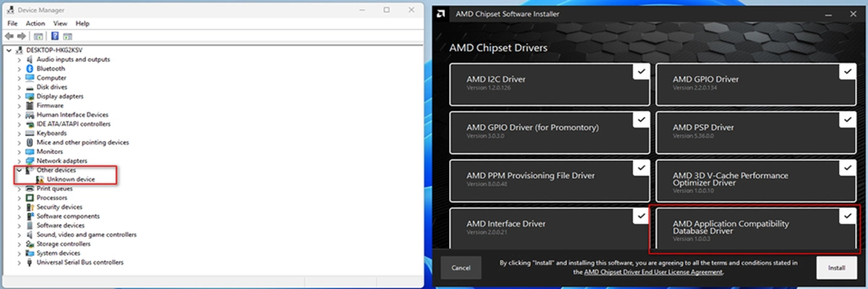The height and width of the screenshot is (289, 868).
Task: Uncheck the AMD 3D V-Cache Performance Optimizer checkbox
Action: point(848,168)
